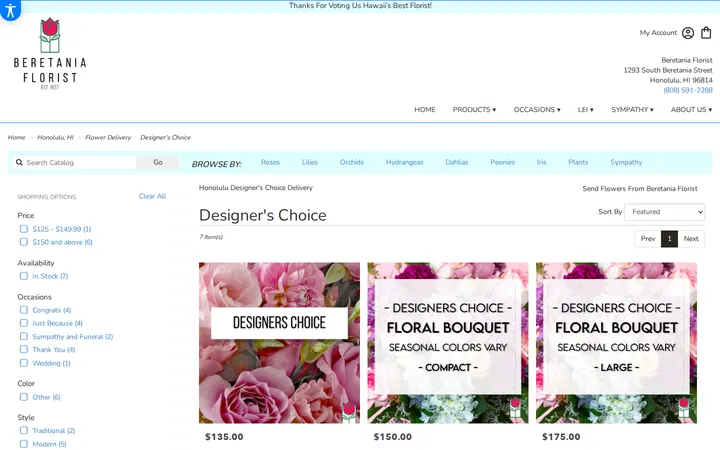Check the Thank You occasion filter

(x=24, y=349)
